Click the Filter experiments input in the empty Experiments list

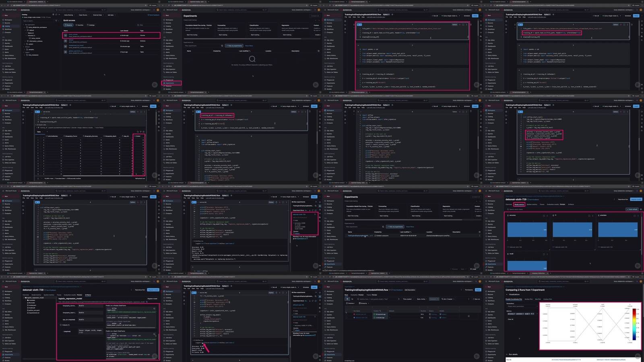pyautogui.click(x=201, y=46)
